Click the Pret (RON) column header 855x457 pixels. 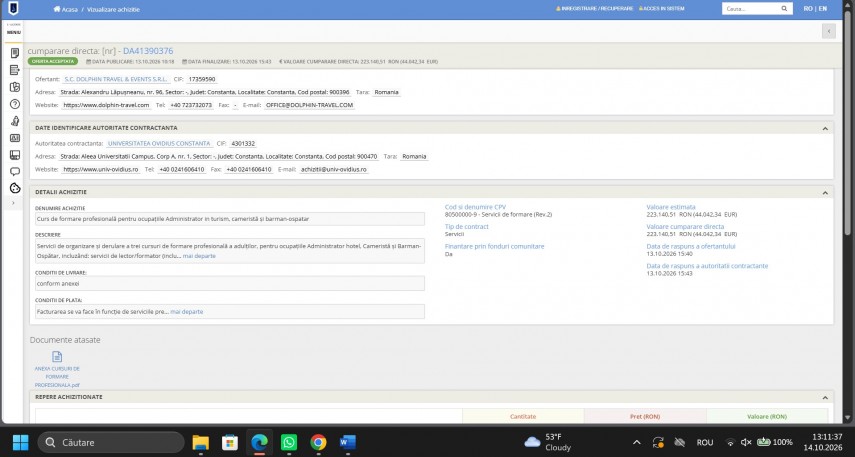[x=645, y=416]
